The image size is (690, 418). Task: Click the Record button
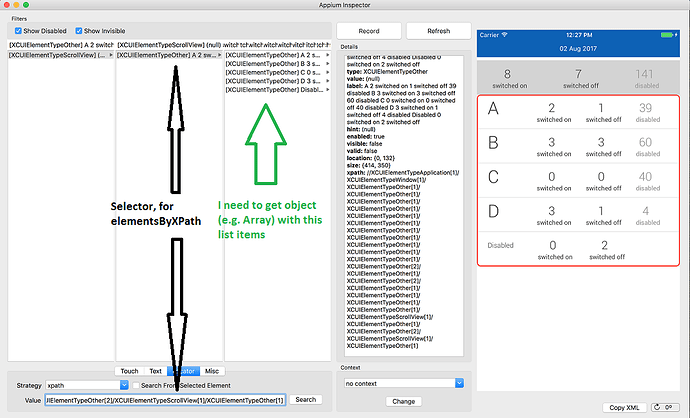pyautogui.click(x=368, y=31)
